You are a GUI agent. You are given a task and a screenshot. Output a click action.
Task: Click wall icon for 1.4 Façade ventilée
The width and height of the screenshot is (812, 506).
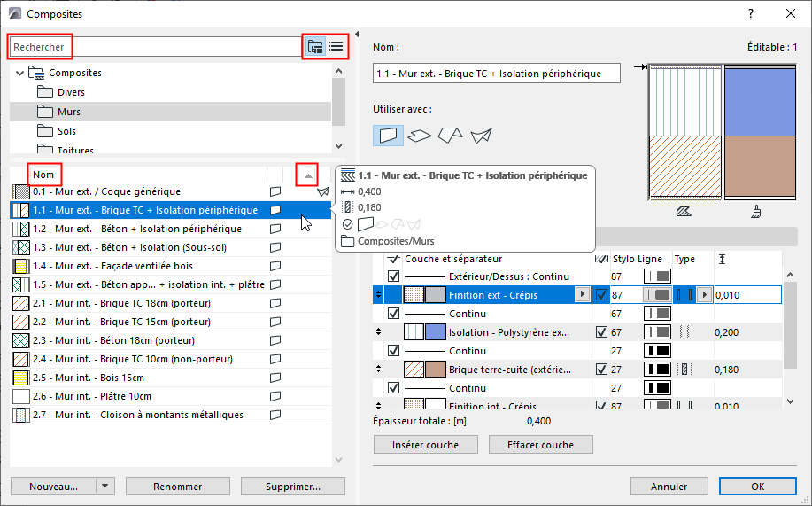click(x=275, y=266)
